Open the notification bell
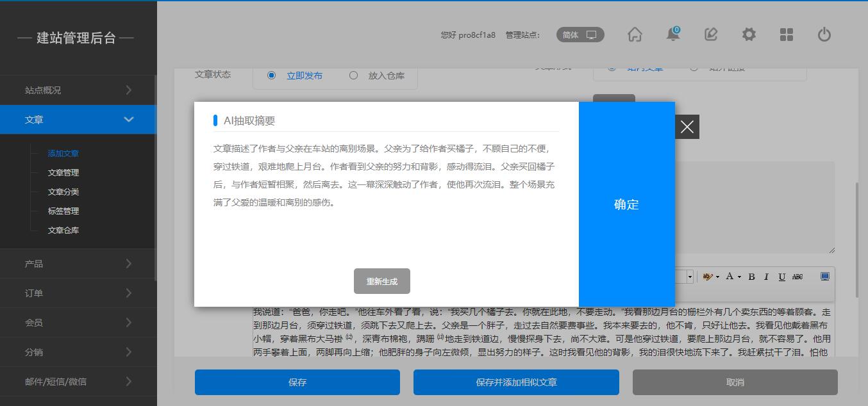Image resolution: width=868 pixels, height=406 pixels. point(672,35)
